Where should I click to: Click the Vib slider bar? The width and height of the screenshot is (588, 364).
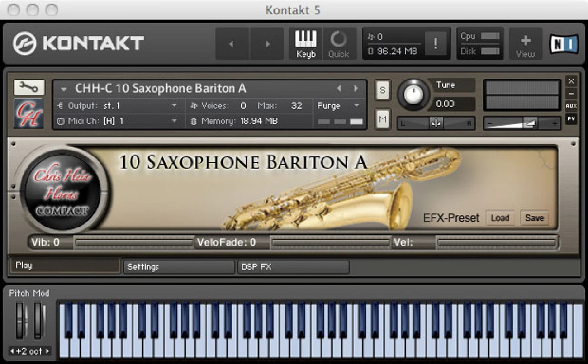tap(134, 243)
